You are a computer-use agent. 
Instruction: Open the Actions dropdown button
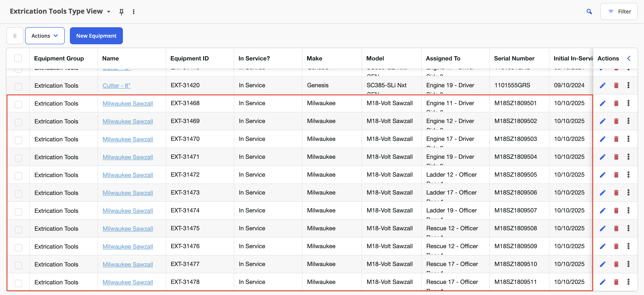tap(45, 36)
